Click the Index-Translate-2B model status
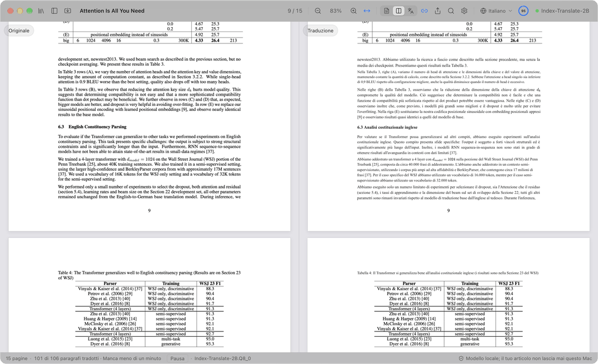This screenshot has width=598, height=364. (562, 11)
